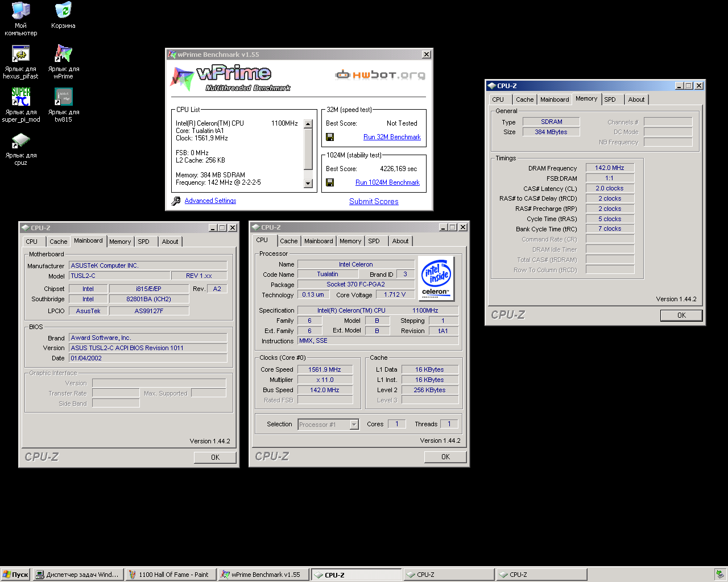The width and height of the screenshot is (728, 582).
Task: Click the Level 2 cache 256 KBytes field
Action: coord(429,390)
